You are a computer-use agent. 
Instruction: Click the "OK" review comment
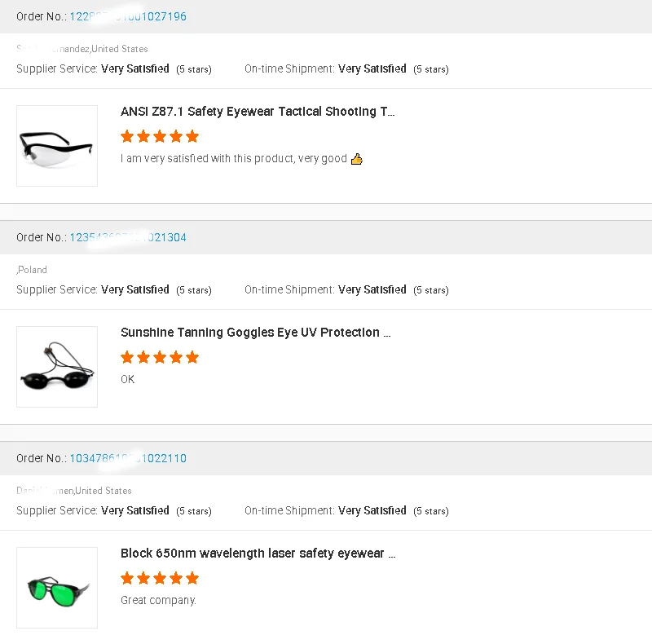click(x=128, y=379)
